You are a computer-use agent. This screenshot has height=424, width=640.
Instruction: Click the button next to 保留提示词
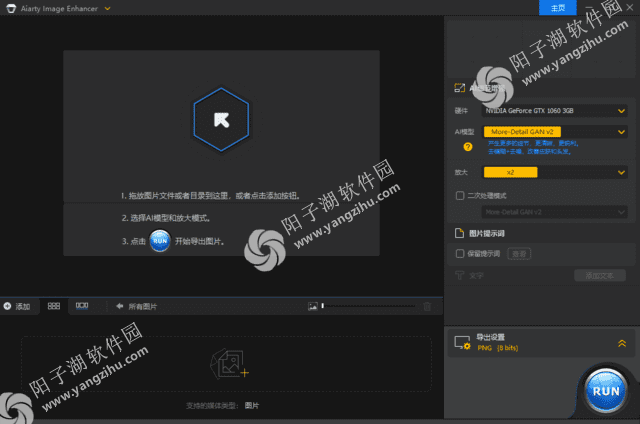(519, 254)
